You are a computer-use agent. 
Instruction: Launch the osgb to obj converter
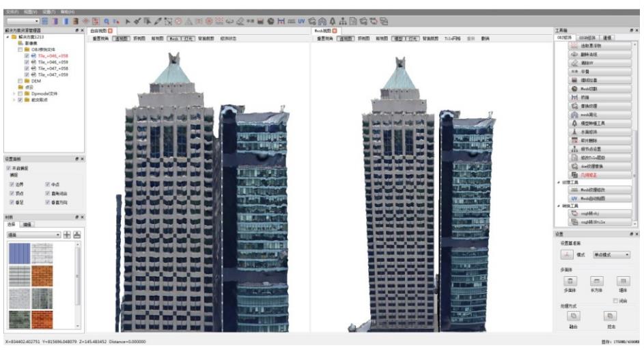coord(600,214)
